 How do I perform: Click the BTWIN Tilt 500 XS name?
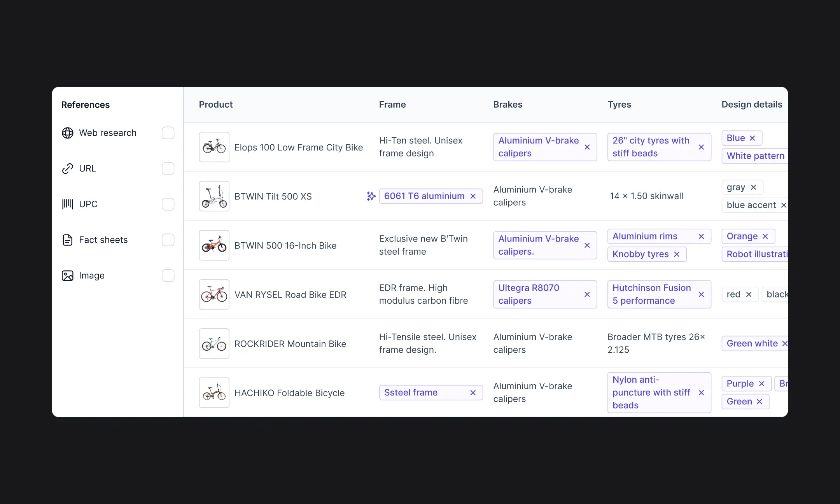(273, 196)
